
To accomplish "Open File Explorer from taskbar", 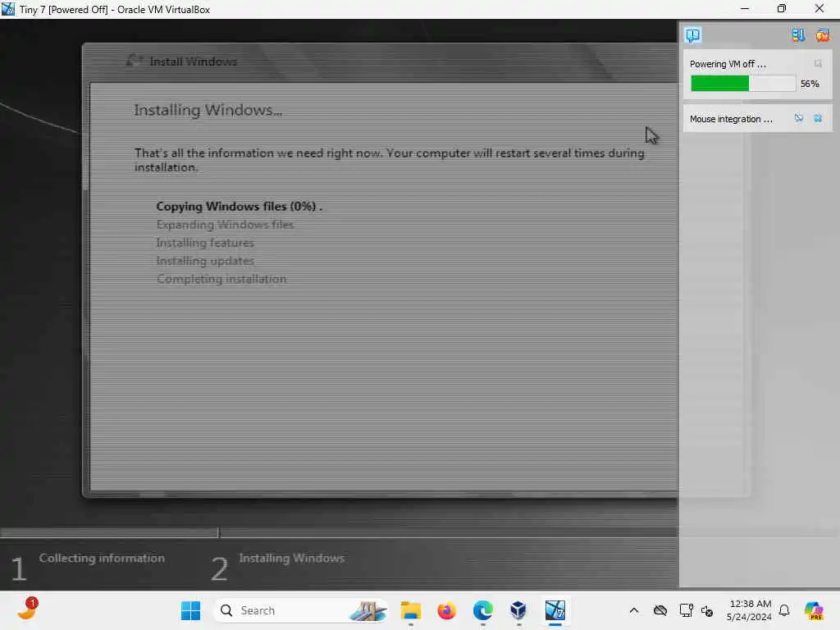I will point(411,610).
